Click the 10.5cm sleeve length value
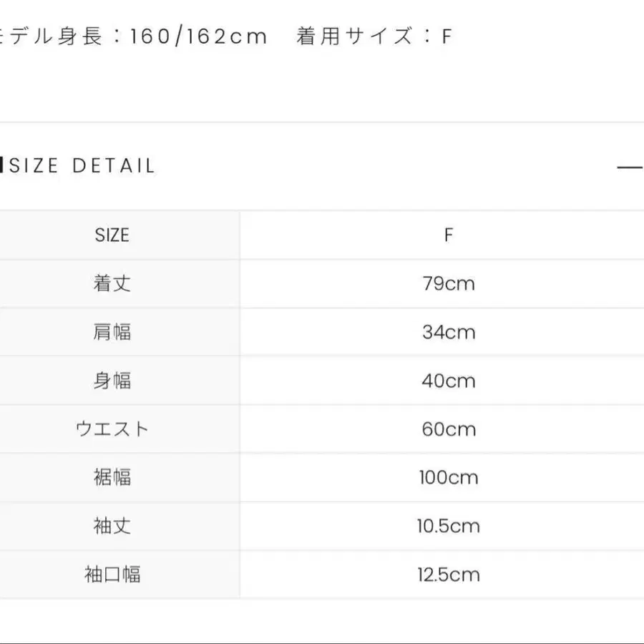The image size is (644, 644). (449, 526)
